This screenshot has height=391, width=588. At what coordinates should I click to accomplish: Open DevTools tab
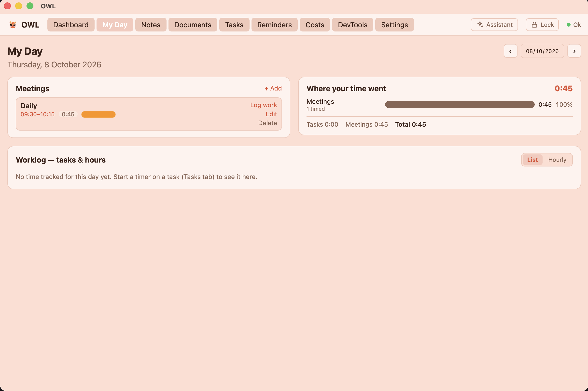pyautogui.click(x=352, y=25)
